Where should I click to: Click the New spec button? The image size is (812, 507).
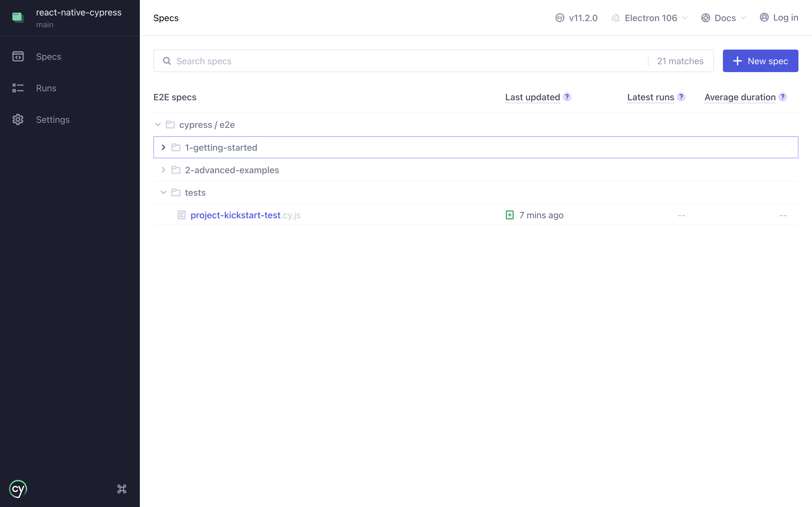[761, 61]
